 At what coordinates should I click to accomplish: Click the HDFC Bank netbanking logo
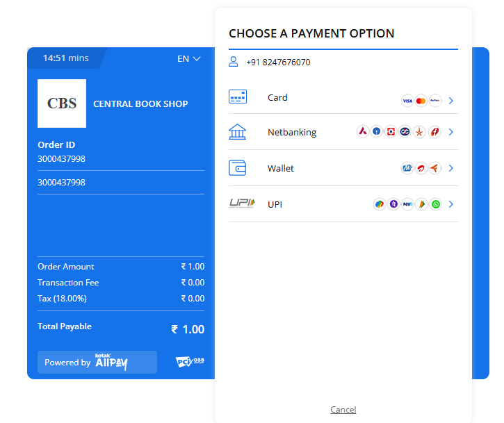(x=391, y=132)
